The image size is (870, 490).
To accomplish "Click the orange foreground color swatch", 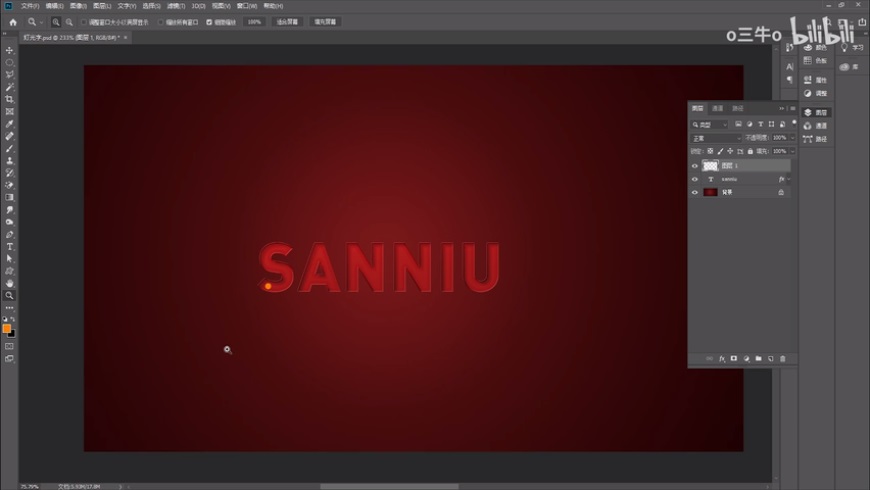I will click(x=7, y=328).
